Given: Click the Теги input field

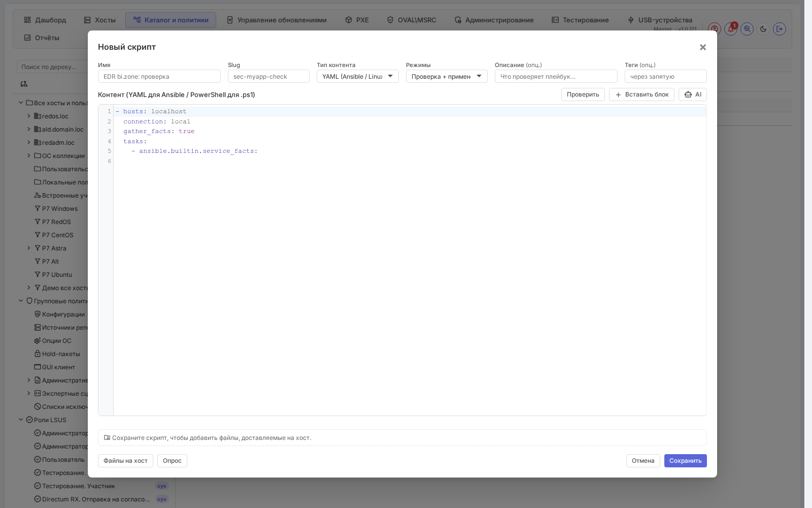Looking at the screenshot, I should pyautogui.click(x=666, y=76).
